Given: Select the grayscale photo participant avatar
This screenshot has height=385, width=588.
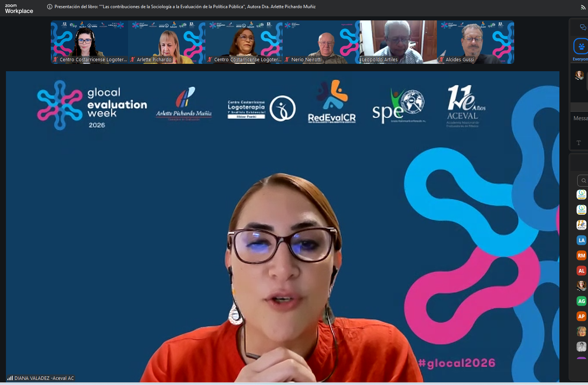Looking at the screenshot, I should pos(581,347).
